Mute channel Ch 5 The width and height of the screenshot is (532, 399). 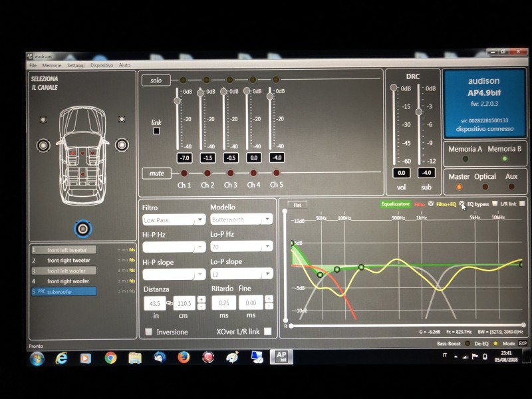pyautogui.click(x=277, y=173)
